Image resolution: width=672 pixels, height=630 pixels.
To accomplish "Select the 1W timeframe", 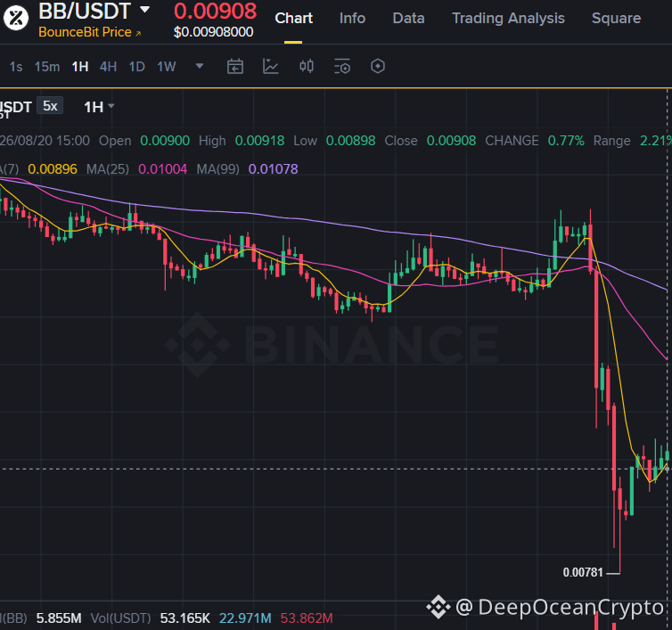I will [167, 67].
